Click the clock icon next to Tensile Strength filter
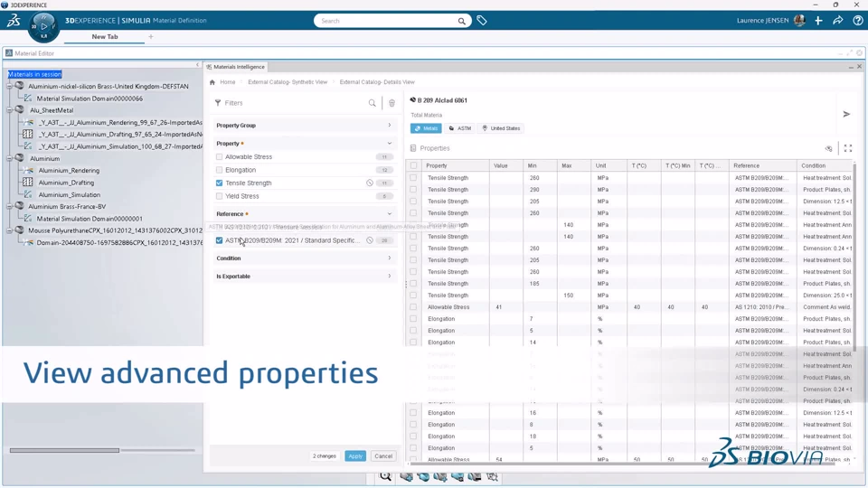The width and height of the screenshot is (868, 488). tap(369, 183)
